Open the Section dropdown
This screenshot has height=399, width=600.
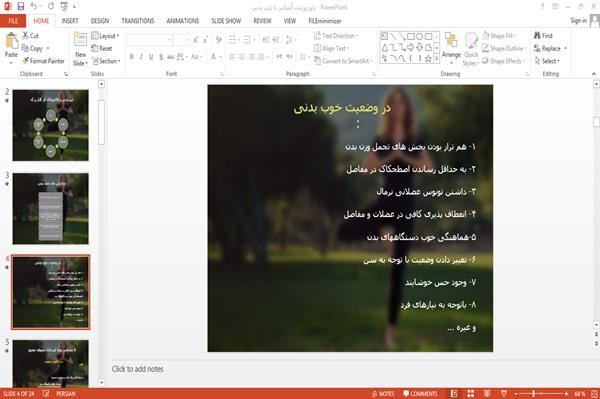pos(106,61)
